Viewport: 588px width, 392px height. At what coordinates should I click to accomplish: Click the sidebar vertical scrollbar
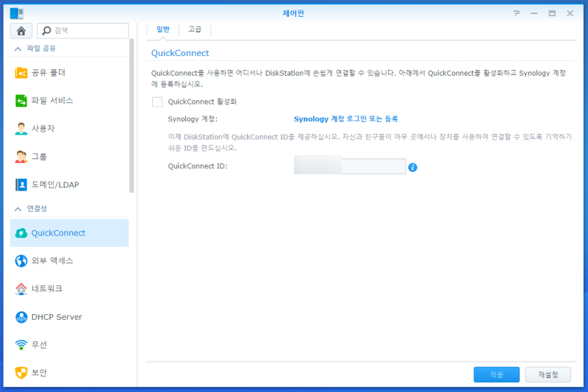(132, 115)
